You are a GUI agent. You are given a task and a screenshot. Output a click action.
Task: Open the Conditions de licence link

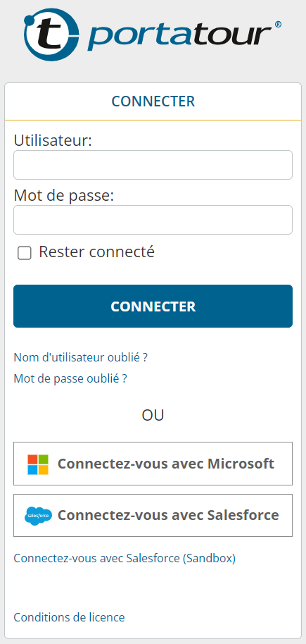click(69, 617)
